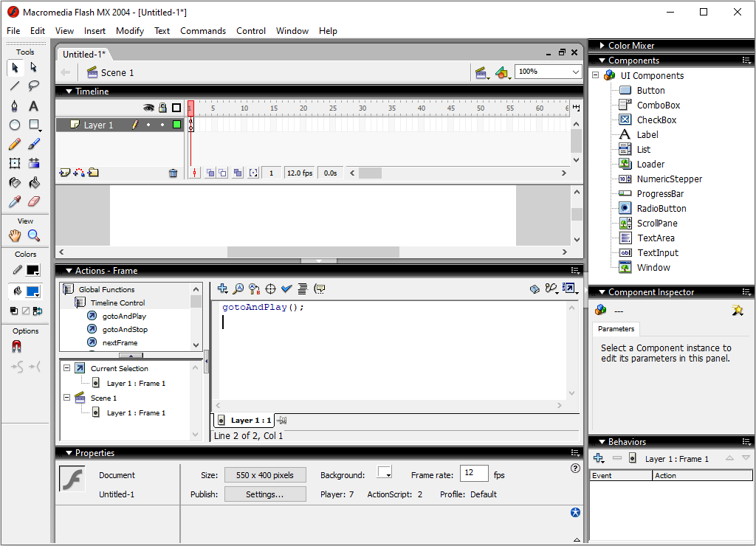The height and width of the screenshot is (546, 756).
Task: Select the Eraser tool
Action: click(33, 201)
